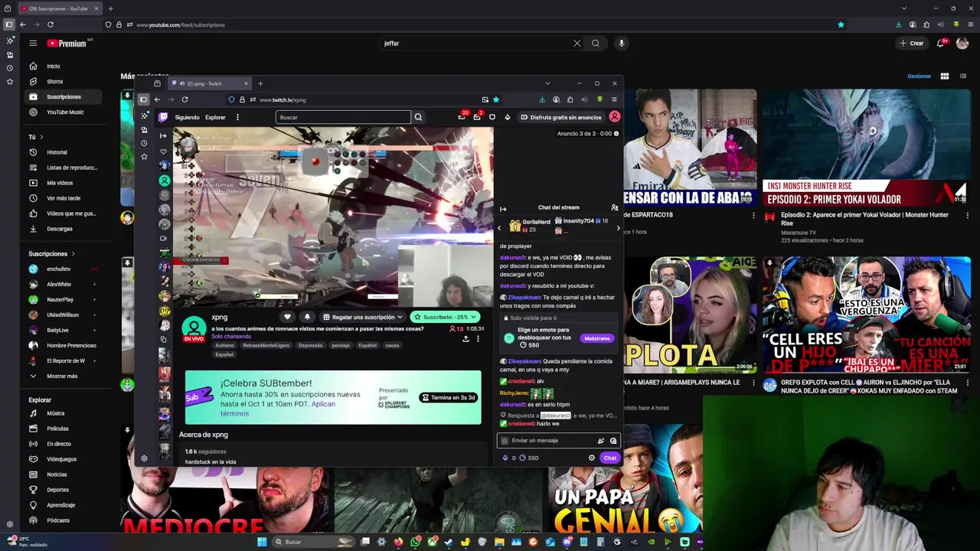Open new tab in Twitch window

[260, 83]
